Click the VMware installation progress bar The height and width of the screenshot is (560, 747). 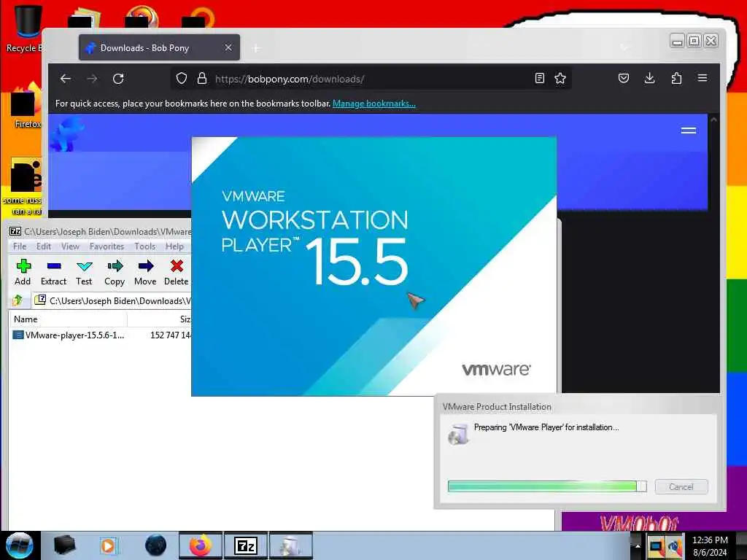[x=547, y=486]
